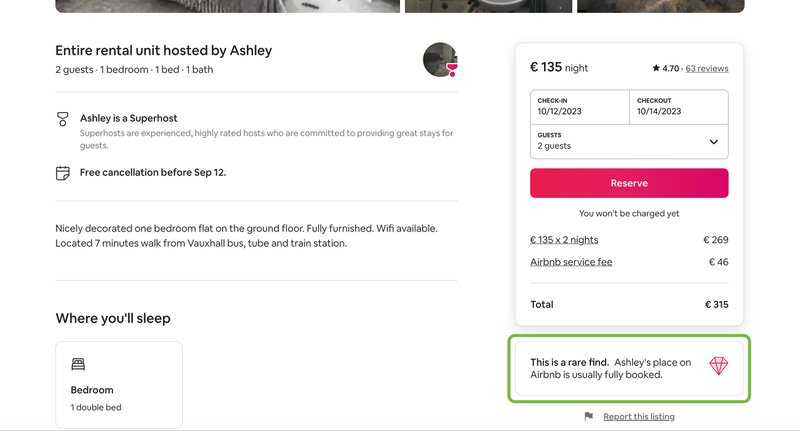This screenshot has height=431, width=800.
Task: Click the Superhost medal icon
Action: click(63, 119)
